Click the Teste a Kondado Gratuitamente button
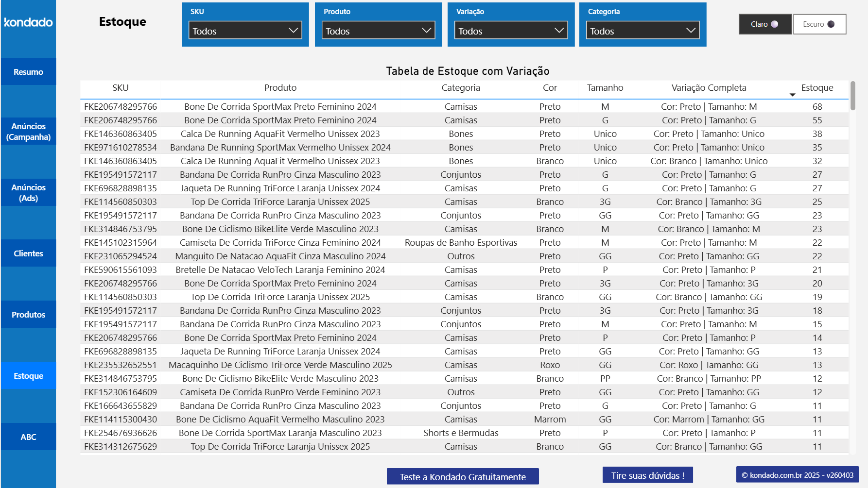Image resolution: width=868 pixels, height=488 pixels. click(462, 476)
